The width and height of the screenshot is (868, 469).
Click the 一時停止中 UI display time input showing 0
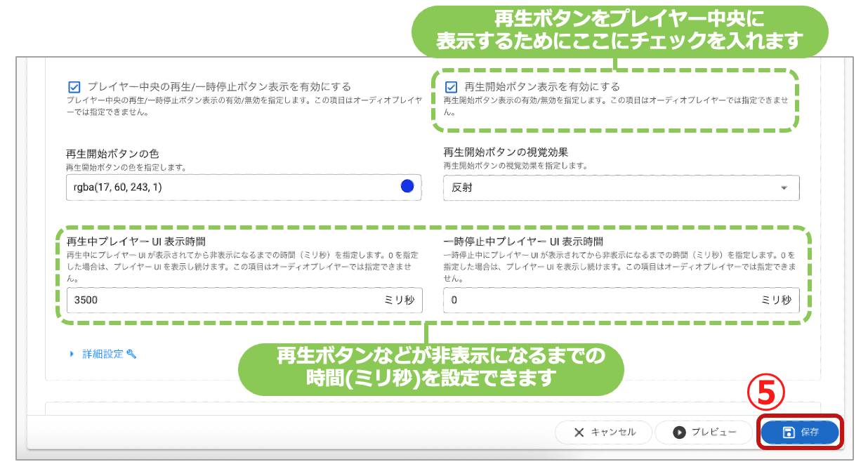click(x=597, y=300)
